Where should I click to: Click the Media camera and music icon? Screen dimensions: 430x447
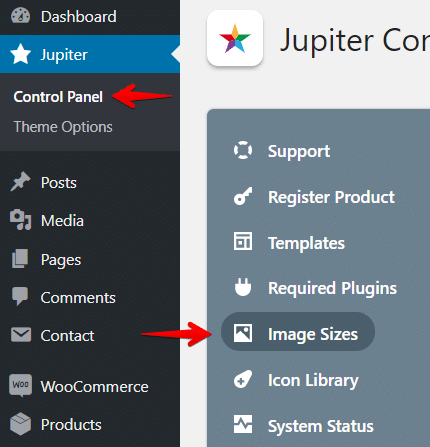[x=21, y=220]
